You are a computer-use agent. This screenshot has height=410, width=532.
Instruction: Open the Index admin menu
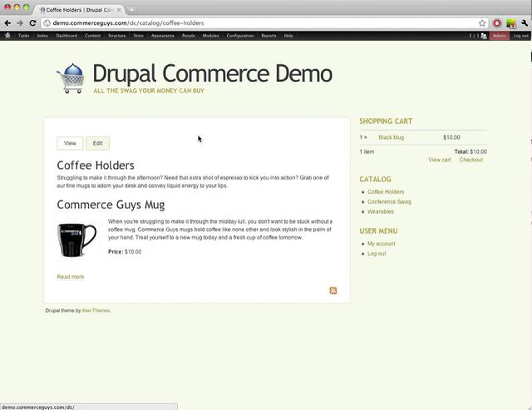[43, 36]
